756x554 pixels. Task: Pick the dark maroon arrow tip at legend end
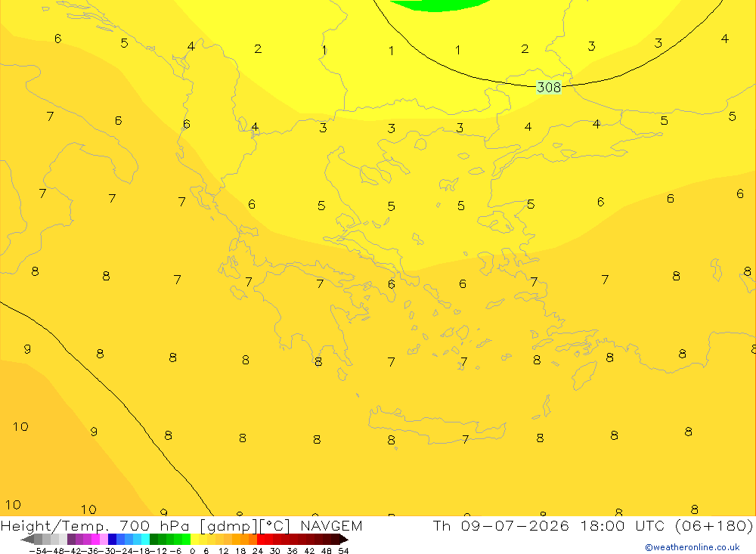344,540
